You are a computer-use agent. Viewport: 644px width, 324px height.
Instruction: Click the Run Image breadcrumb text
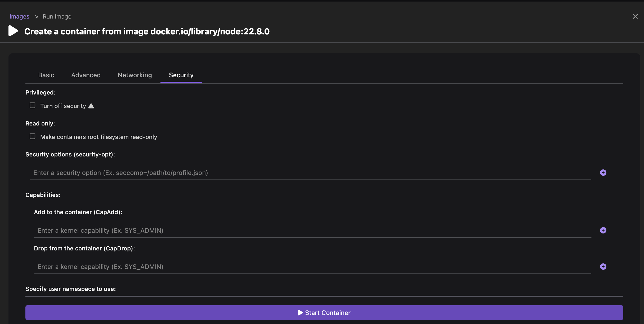point(57,16)
